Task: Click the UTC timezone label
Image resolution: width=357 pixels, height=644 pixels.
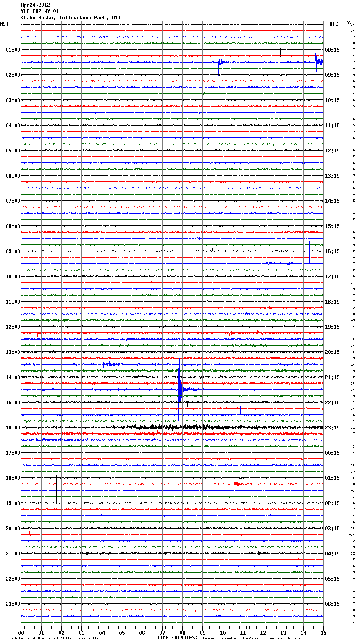Action: tap(333, 24)
